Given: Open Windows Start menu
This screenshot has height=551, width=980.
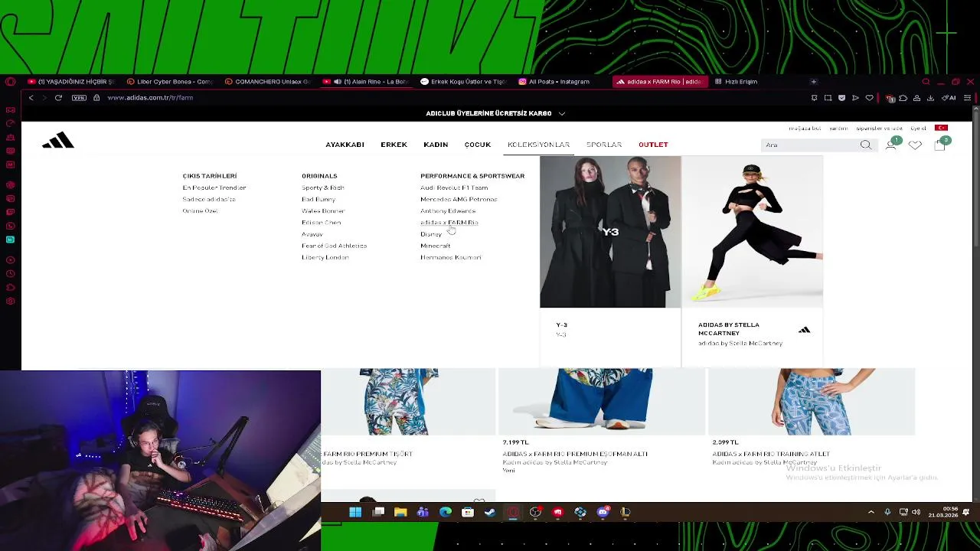Looking at the screenshot, I should 355,512.
